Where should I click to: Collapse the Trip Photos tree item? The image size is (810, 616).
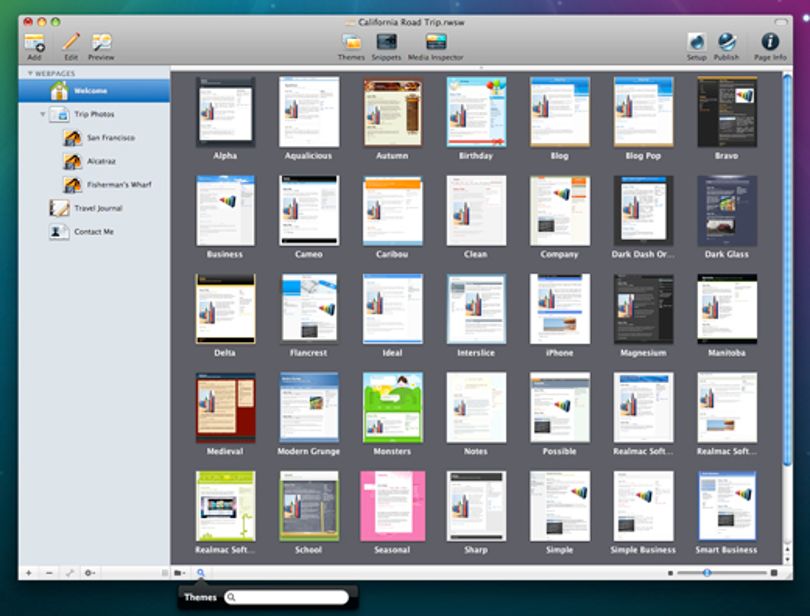(43, 114)
